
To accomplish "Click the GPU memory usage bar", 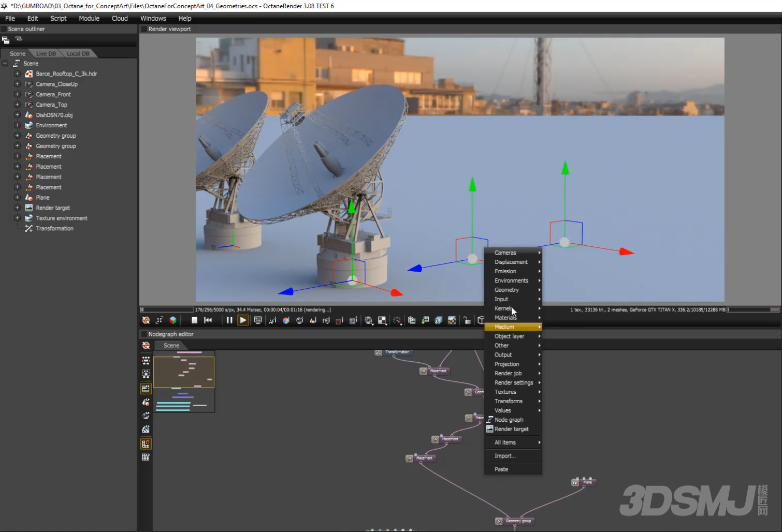I will coord(754,309).
